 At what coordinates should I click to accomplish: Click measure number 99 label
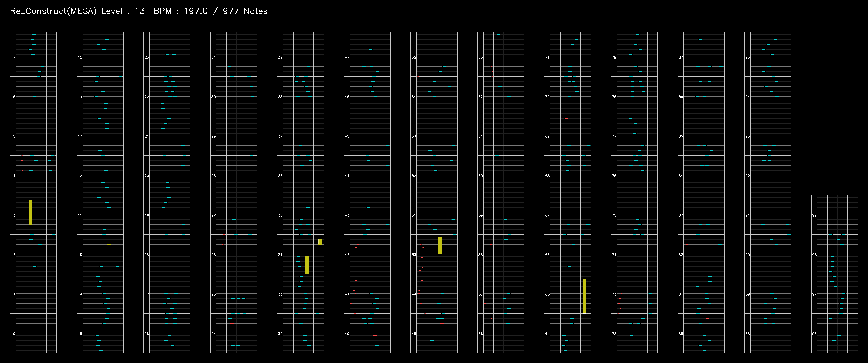point(814,215)
